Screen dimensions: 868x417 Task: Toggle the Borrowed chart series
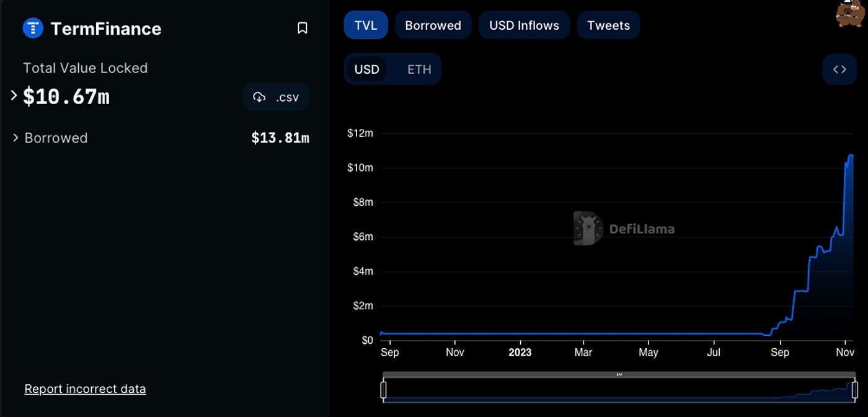[433, 25]
